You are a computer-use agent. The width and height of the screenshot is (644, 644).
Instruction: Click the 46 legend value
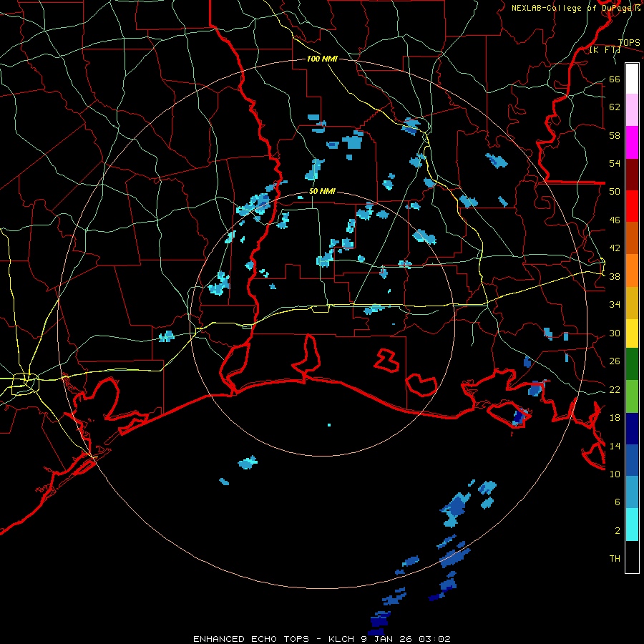(x=615, y=220)
